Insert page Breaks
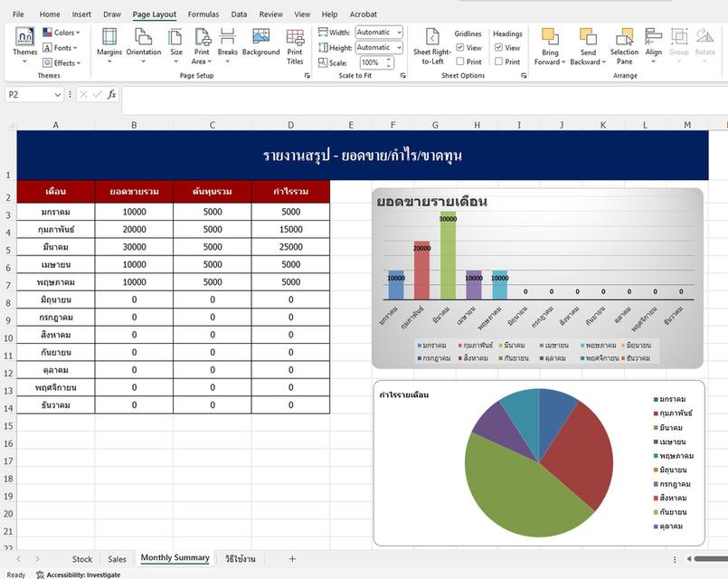This screenshot has width=728, height=579. point(228,46)
